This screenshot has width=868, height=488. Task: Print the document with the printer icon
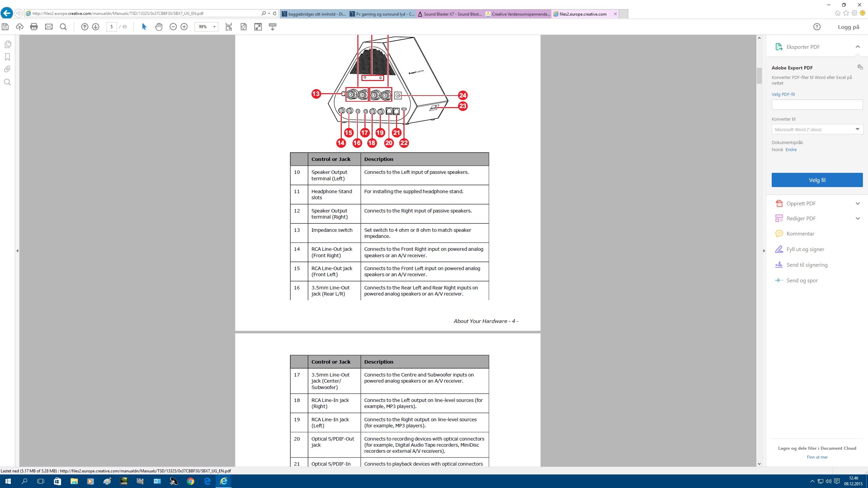coord(34,27)
